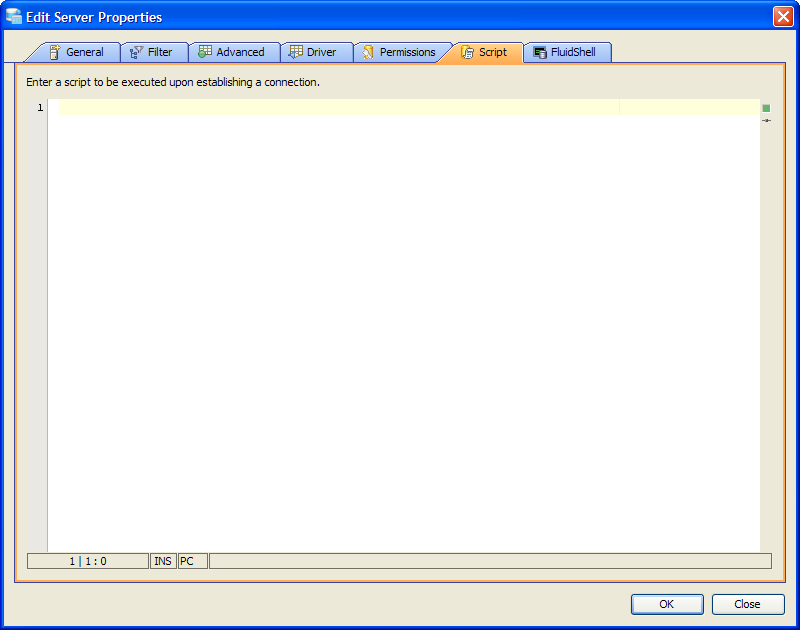Click the green status square in editor margin
This screenshot has width=800, height=630.
[x=766, y=108]
